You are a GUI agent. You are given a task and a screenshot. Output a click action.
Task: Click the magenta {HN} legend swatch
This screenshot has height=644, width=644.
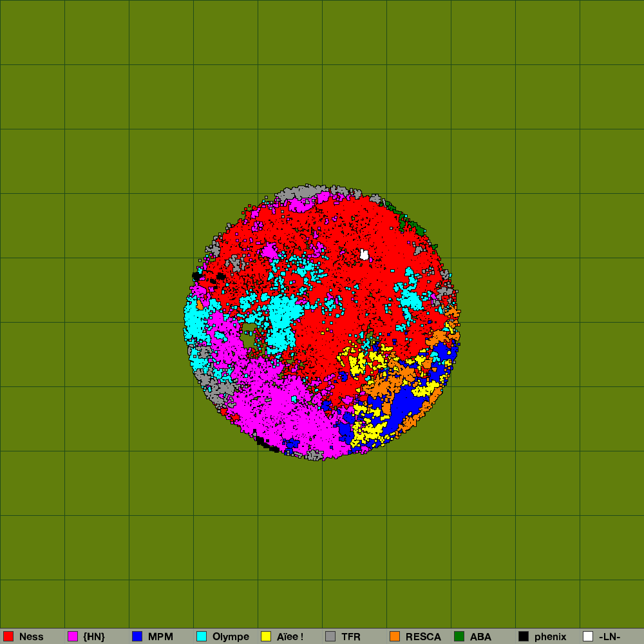(x=73, y=636)
